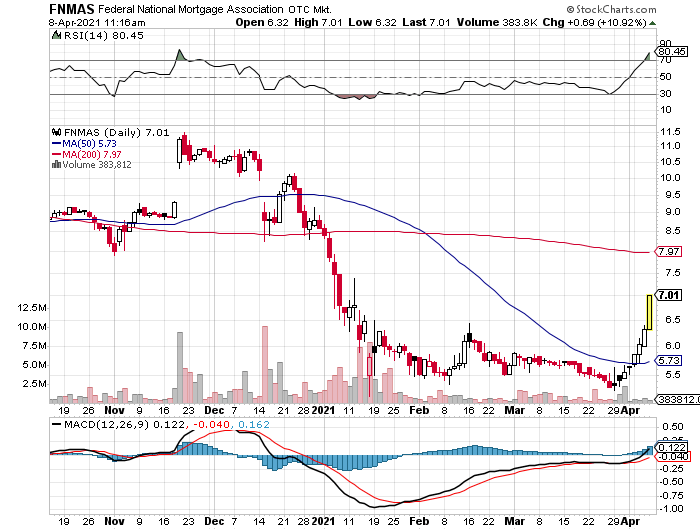Click the 'OTC Mkt.' exchange label

pyautogui.click(x=310, y=9)
